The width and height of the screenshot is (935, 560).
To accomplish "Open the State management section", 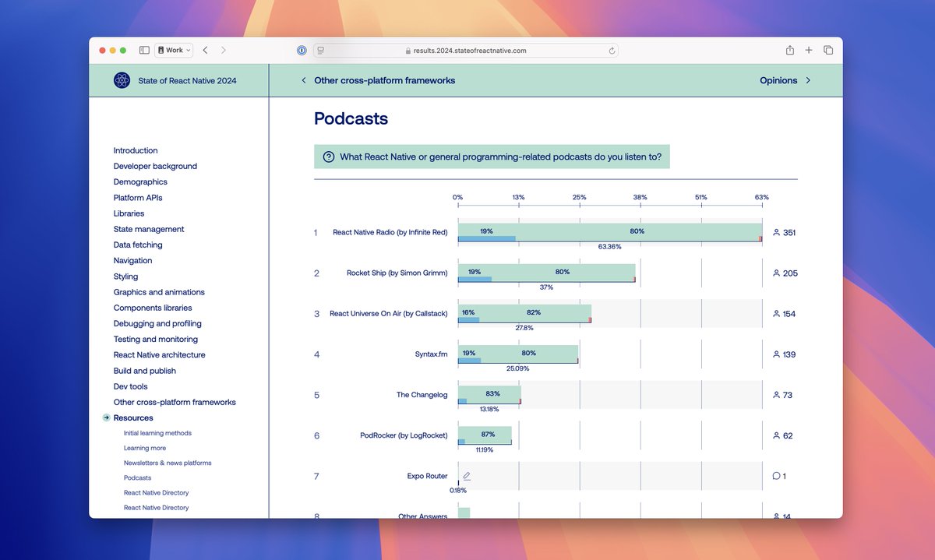I will tap(149, 229).
